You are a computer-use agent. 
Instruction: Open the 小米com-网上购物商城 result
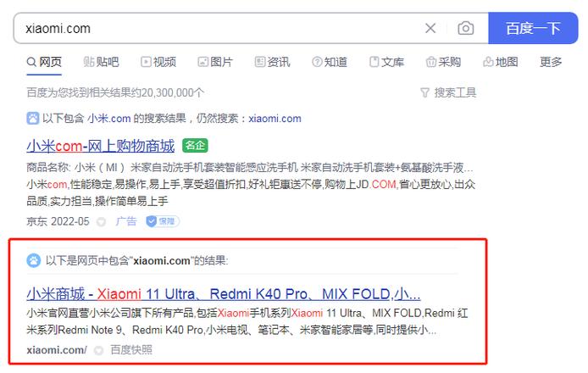pyautogui.click(x=101, y=146)
